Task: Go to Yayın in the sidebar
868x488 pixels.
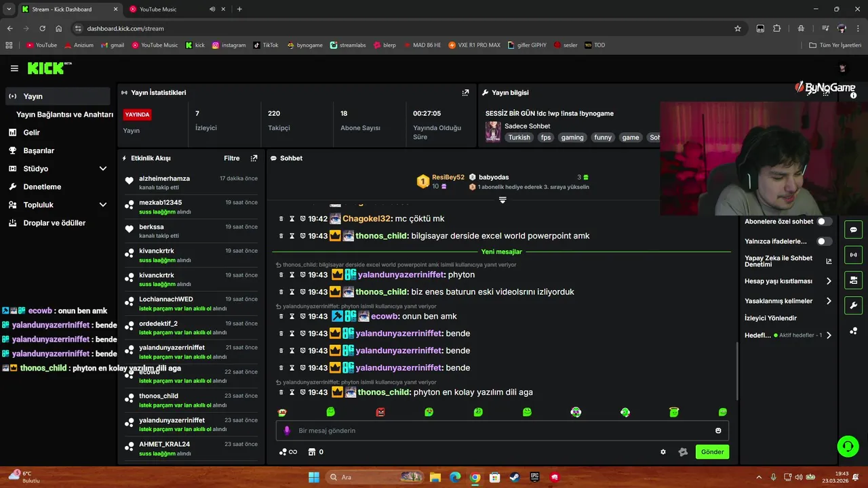Action: pyautogui.click(x=58, y=96)
